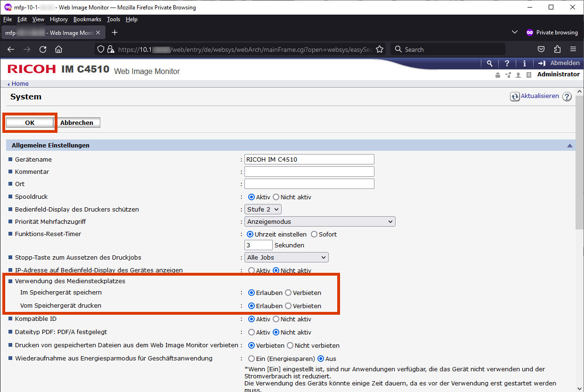
Task: Open the Ricoh header search icon
Action: pyautogui.click(x=490, y=63)
